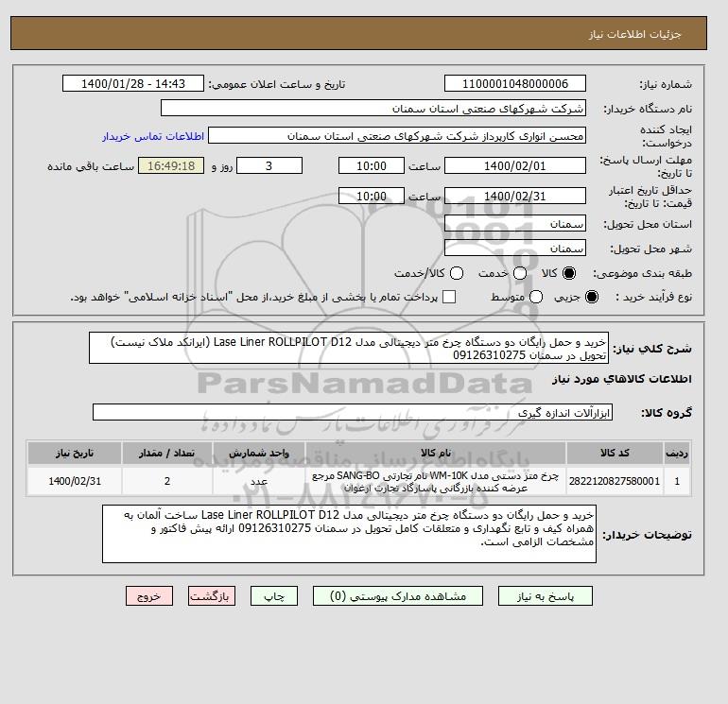The height and width of the screenshot is (704, 728).
Task: Select the کالا radio button
Action: [x=569, y=273]
